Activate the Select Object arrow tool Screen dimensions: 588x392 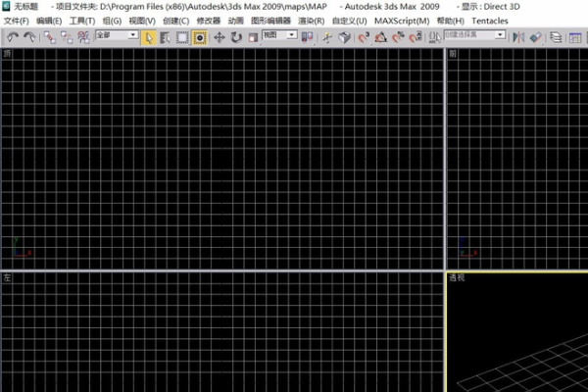tap(149, 37)
